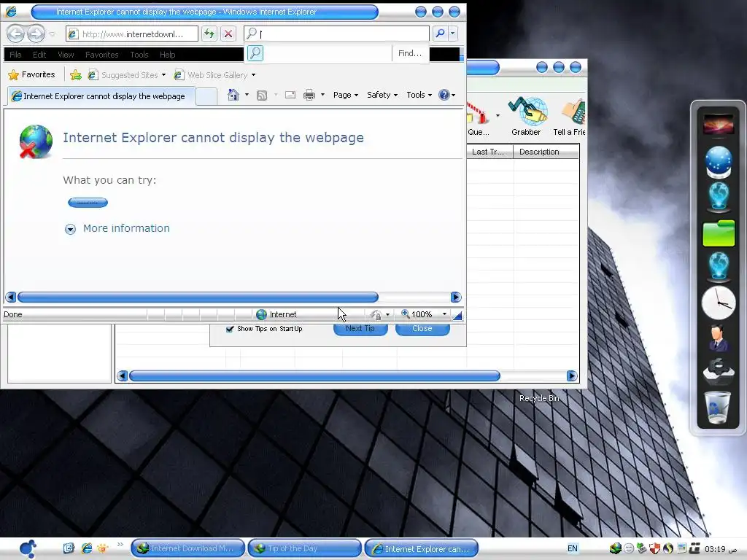Click the browser Back arrow button
The height and width of the screenshot is (560, 747).
click(x=16, y=34)
